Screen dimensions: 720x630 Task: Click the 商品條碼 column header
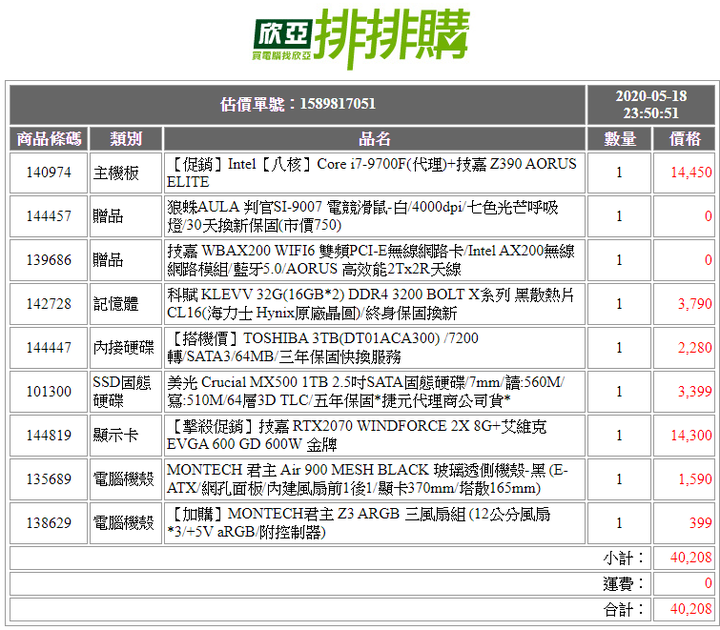pos(49,139)
